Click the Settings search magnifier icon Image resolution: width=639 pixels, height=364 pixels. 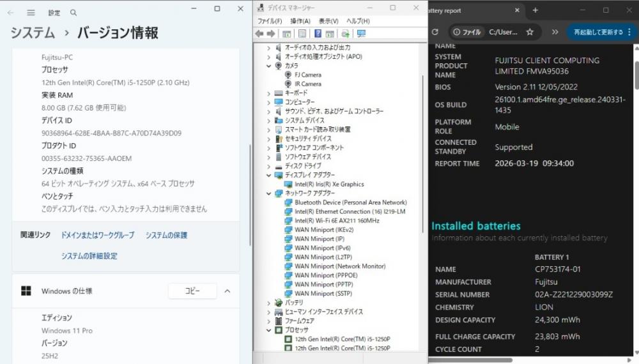click(x=73, y=13)
